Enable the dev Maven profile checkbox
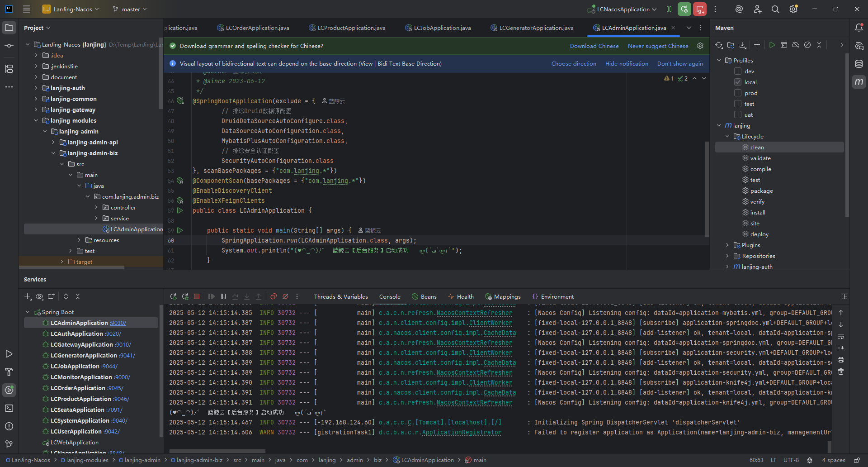Image resolution: width=868 pixels, height=467 pixels. pyautogui.click(x=738, y=71)
